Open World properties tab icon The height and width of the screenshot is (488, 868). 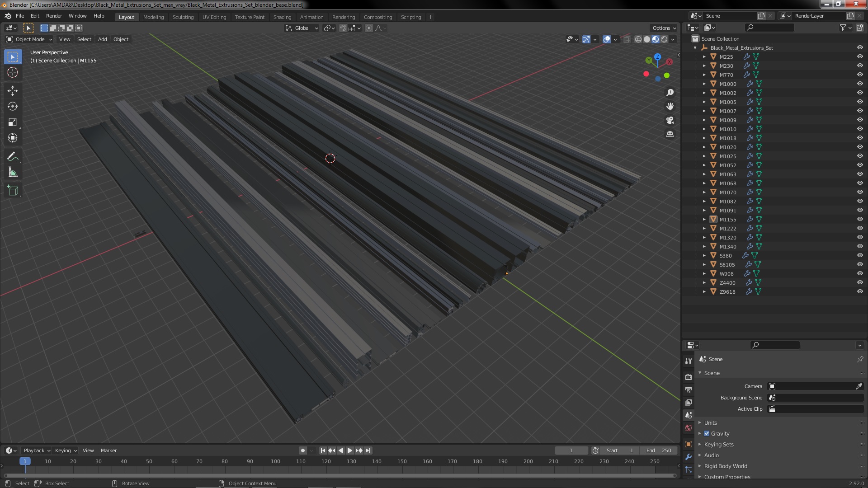[689, 428]
